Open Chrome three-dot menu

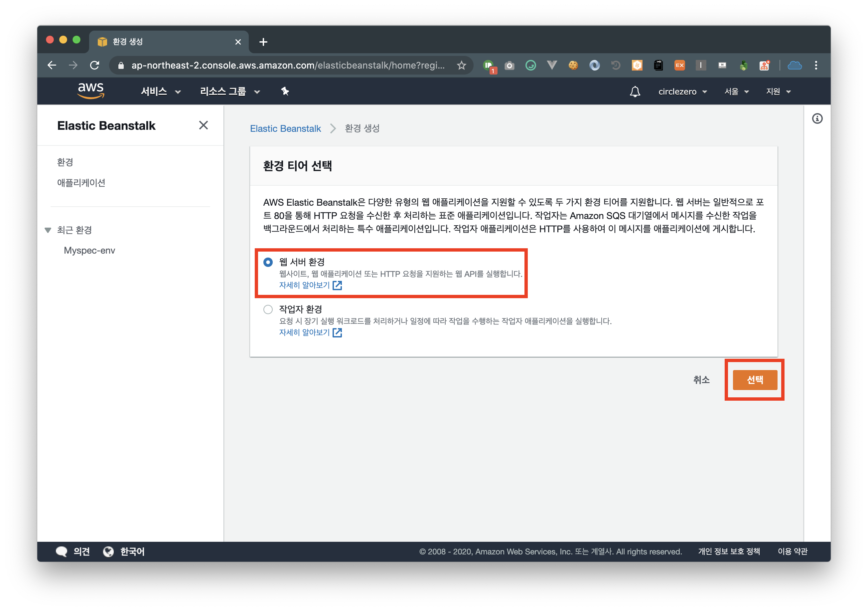pyautogui.click(x=816, y=66)
